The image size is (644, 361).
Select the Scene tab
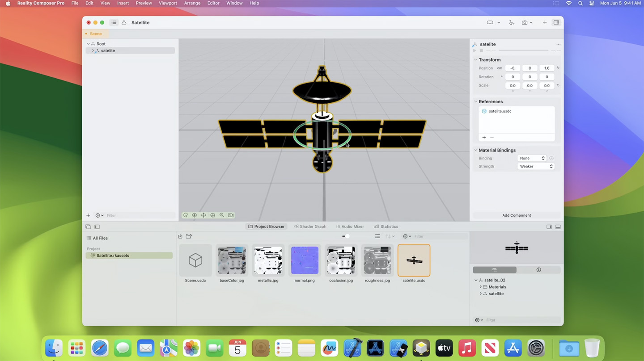pyautogui.click(x=95, y=34)
